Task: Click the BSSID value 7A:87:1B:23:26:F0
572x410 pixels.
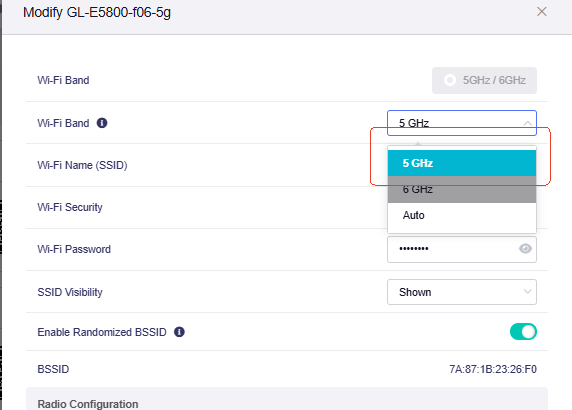Action: point(493,369)
